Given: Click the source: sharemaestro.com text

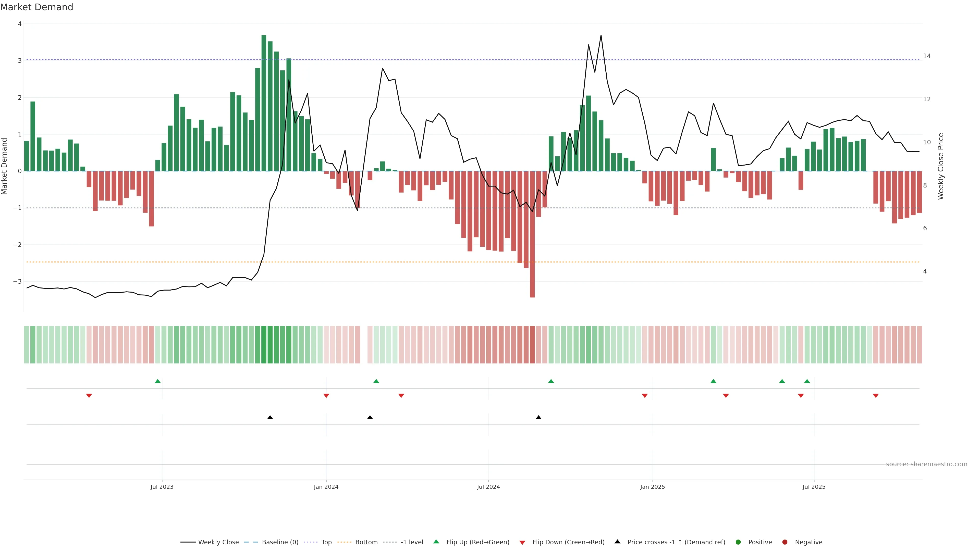Looking at the screenshot, I should click(926, 464).
